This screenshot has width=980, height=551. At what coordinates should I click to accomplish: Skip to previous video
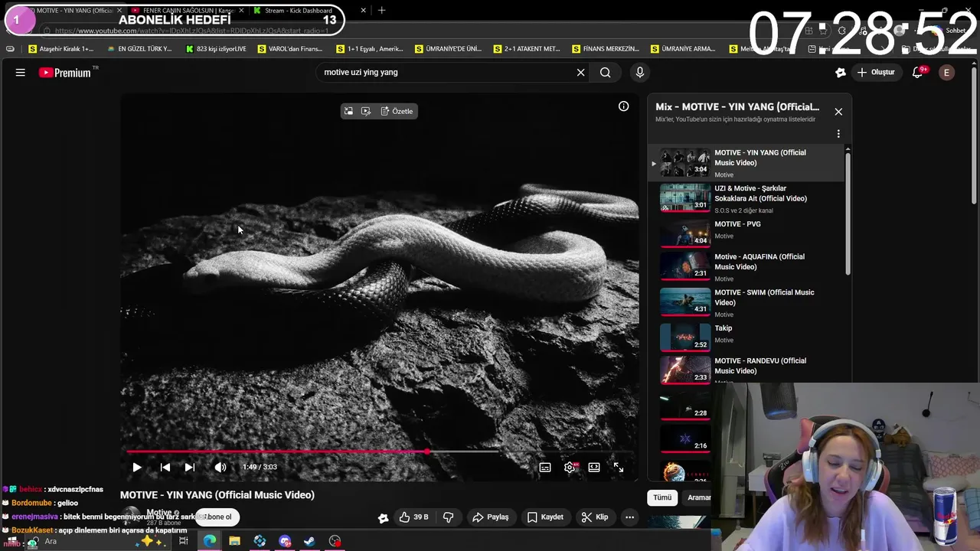pyautogui.click(x=165, y=468)
